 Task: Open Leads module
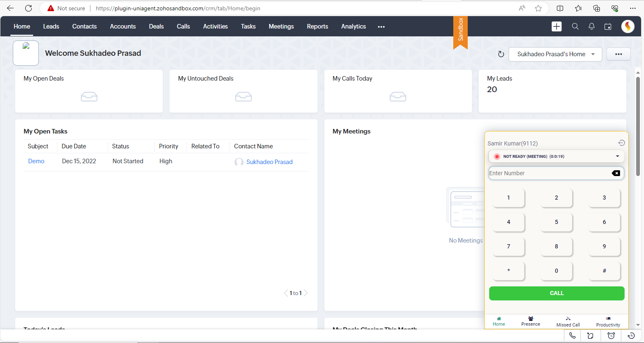(51, 26)
